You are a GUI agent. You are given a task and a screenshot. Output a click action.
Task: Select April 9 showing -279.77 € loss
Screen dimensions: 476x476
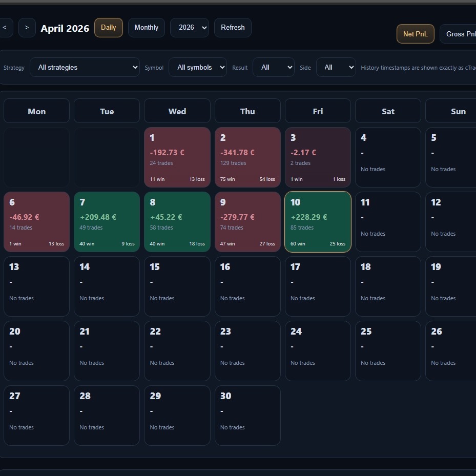[x=247, y=222]
